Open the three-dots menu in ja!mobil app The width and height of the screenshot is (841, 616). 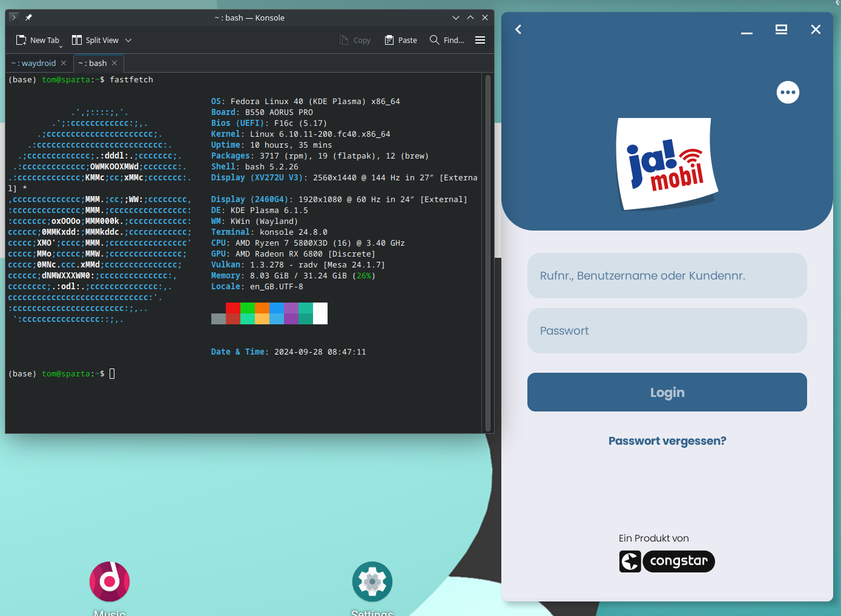[788, 93]
